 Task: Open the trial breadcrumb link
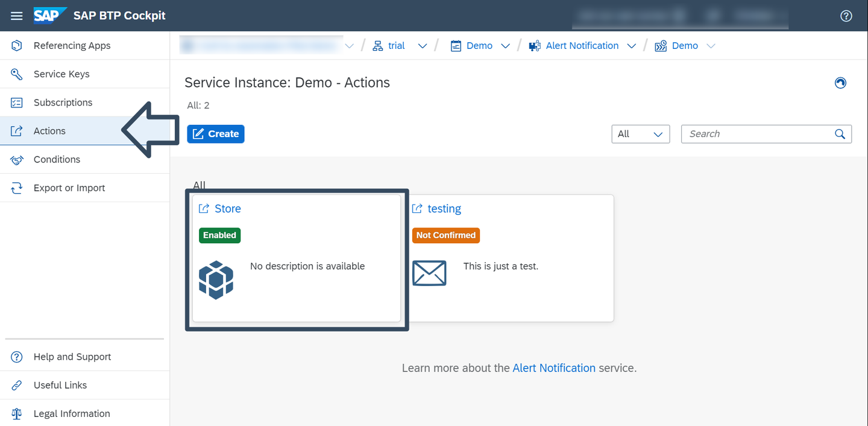click(x=397, y=46)
